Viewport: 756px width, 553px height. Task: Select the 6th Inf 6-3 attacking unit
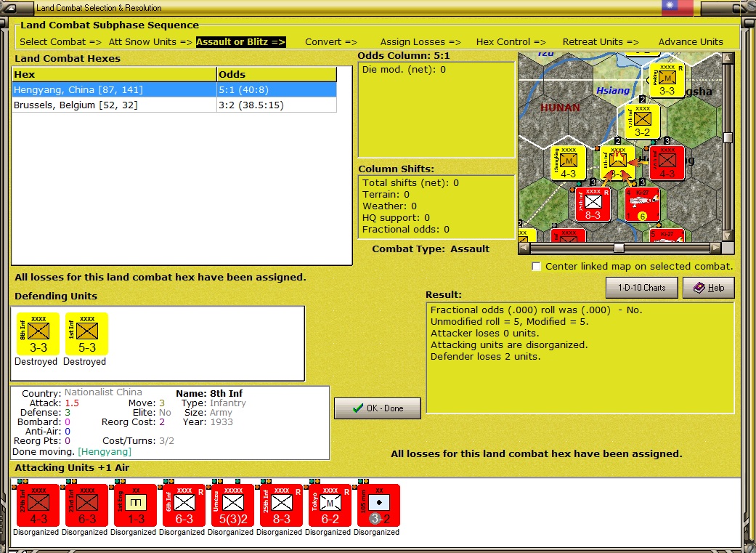184,505
